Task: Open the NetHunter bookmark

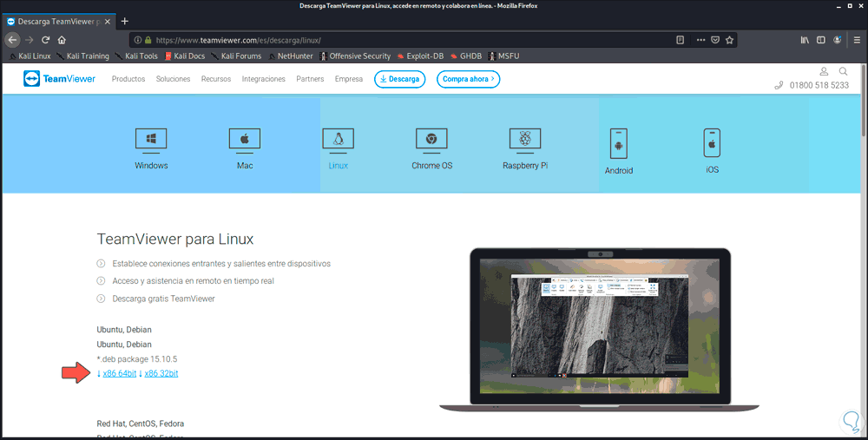Action: (290, 56)
